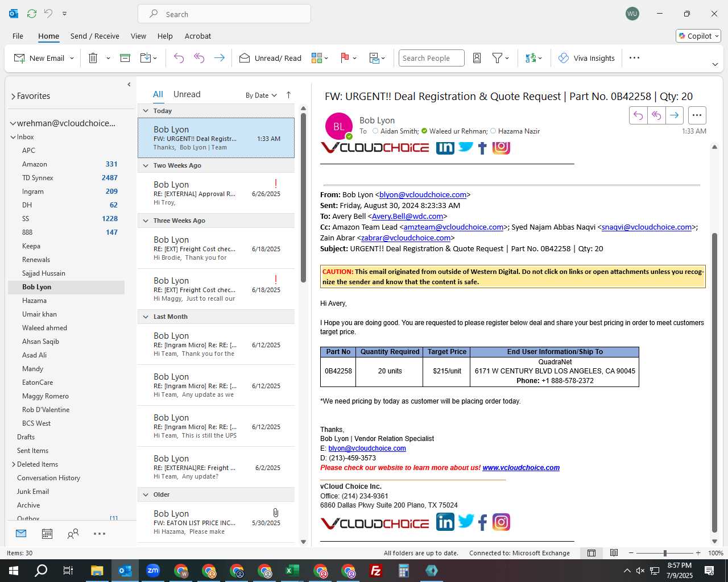This screenshot has width=728, height=582.
Task: Click the Move to folder icon
Action: 146,58
